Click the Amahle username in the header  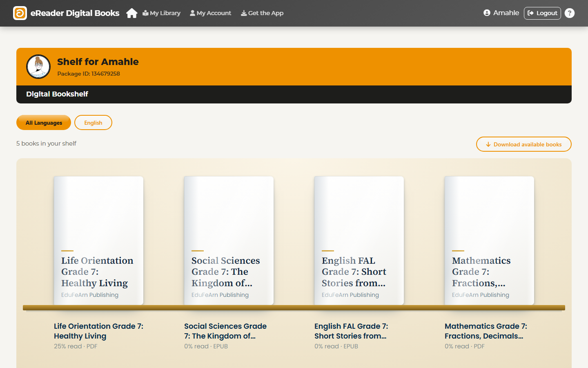click(506, 13)
